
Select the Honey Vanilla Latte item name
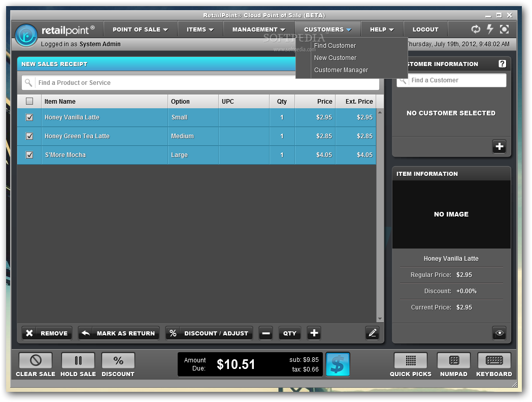click(72, 117)
